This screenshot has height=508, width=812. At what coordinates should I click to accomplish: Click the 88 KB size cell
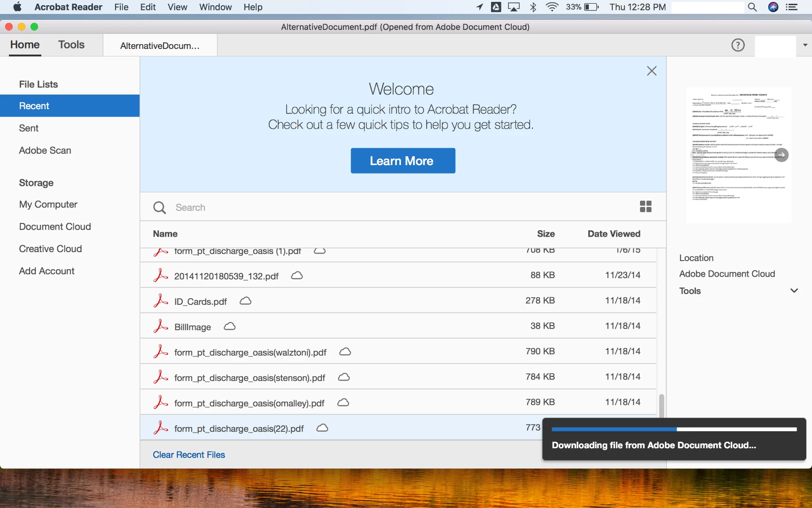click(543, 275)
